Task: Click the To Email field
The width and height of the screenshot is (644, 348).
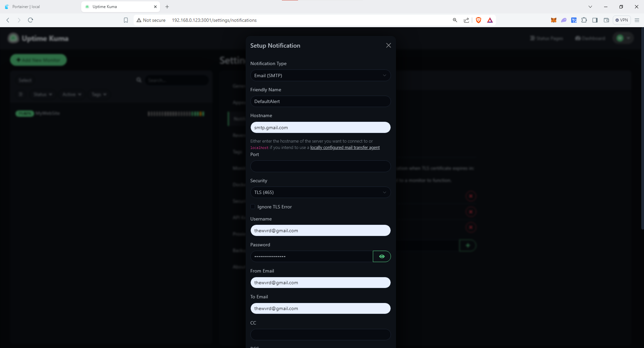Action: [x=320, y=308]
